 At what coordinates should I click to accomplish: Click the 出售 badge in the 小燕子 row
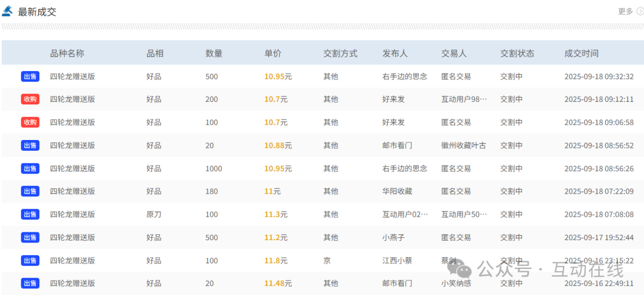[30, 237]
